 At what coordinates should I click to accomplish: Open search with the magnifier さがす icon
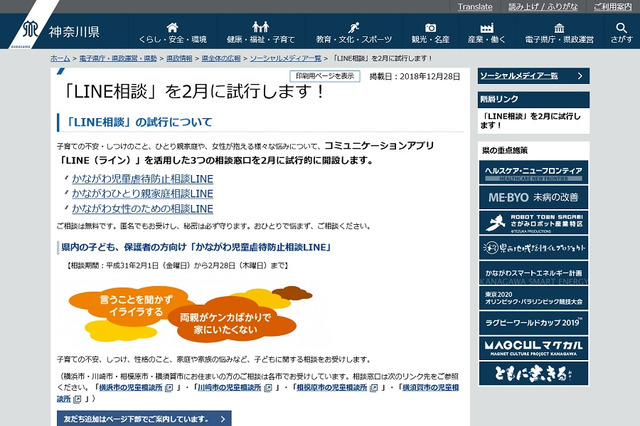click(x=621, y=28)
